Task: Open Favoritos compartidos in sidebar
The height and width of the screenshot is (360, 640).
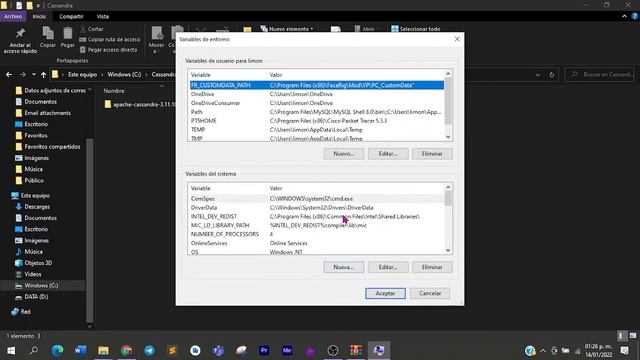Action: [x=52, y=147]
